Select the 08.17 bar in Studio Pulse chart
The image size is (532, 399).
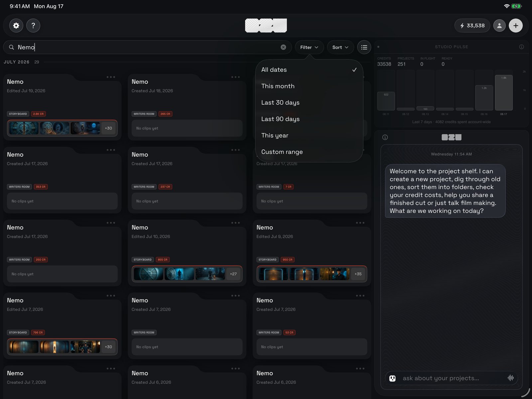504,93
